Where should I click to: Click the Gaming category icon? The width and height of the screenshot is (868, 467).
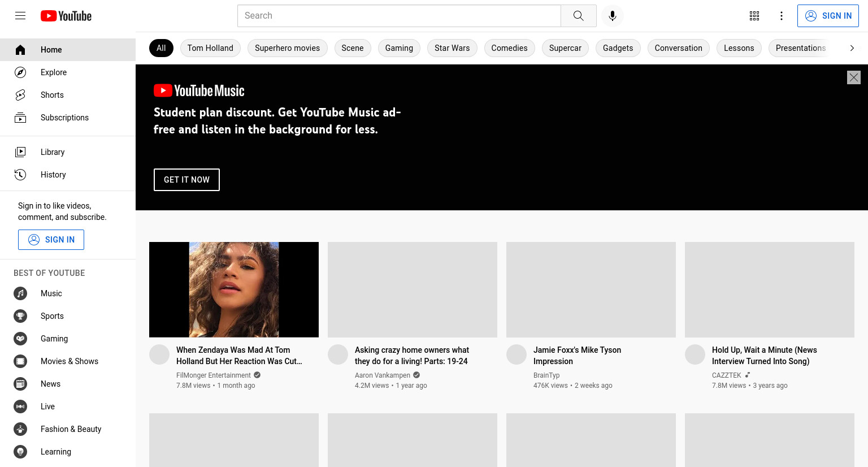coord(20,339)
